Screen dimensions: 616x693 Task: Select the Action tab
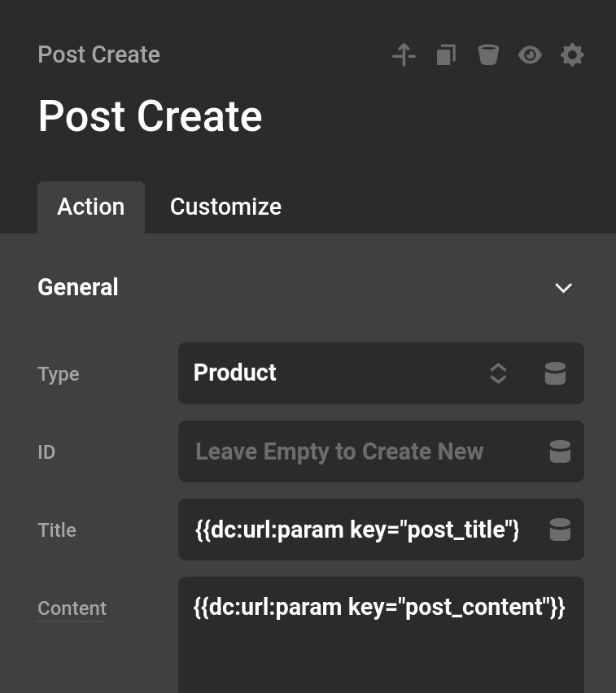90,207
